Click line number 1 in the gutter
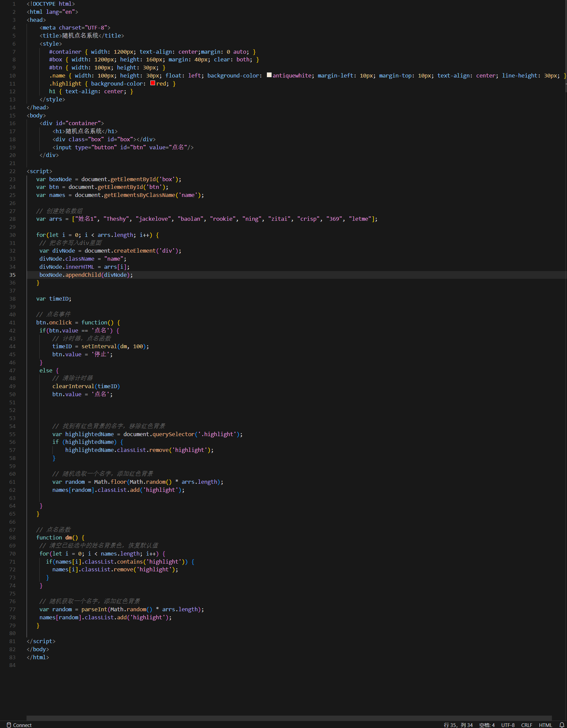567x728 pixels. tap(14, 4)
